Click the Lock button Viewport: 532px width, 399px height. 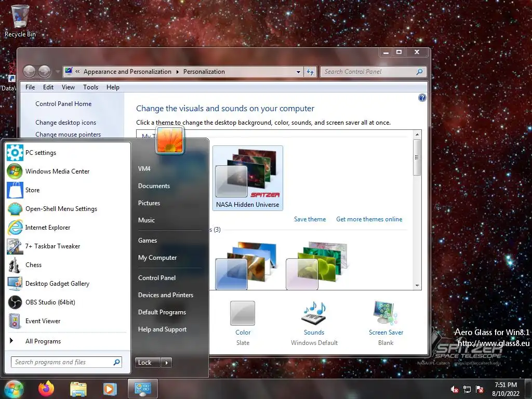(x=148, y=363)
